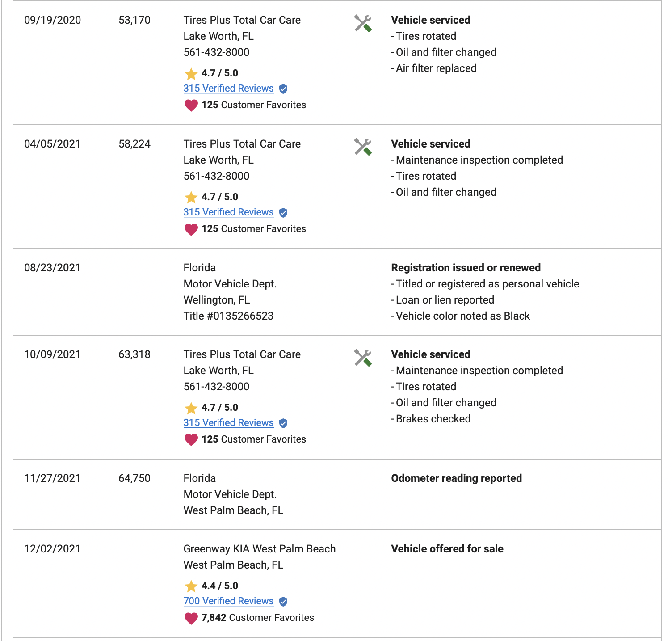Click heart icon beside 7,842 Customer Favorites
Screen dimensions: 672x641
click(191, 618)
